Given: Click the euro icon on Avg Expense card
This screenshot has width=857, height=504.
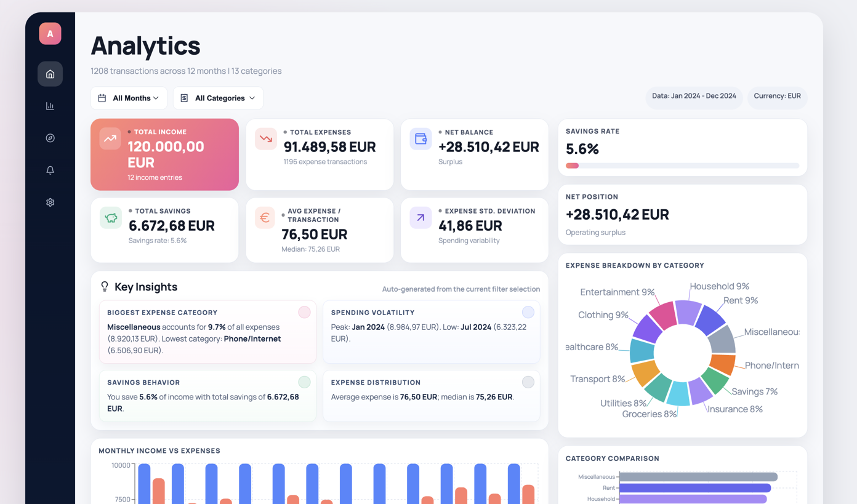Looking at the screenshot, I should pyautogui.click(x=265, y=218).
